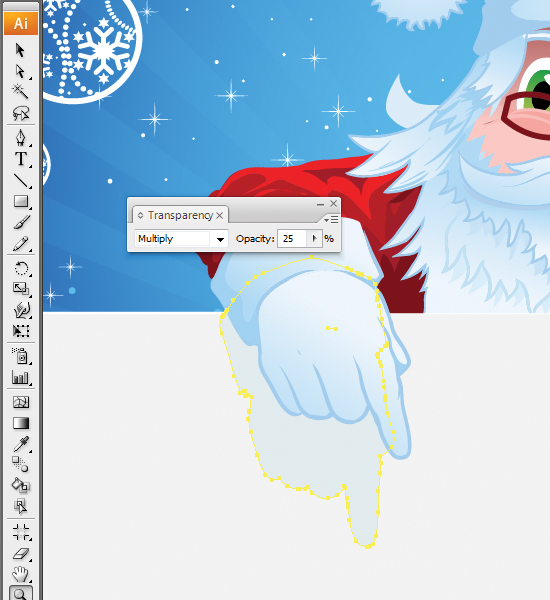Select the Paintbrush tool

20,223
